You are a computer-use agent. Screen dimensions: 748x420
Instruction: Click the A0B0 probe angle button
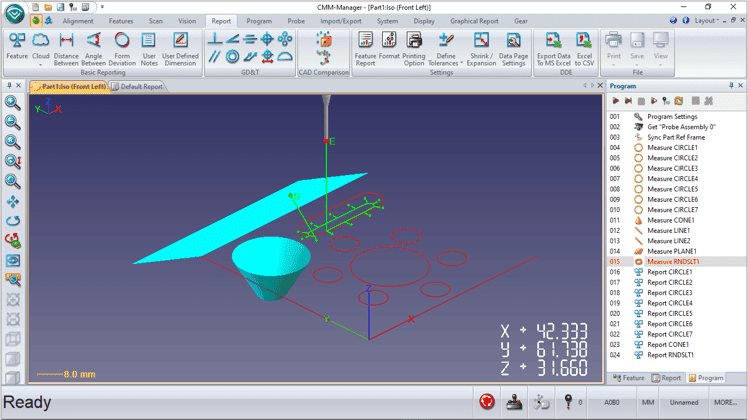612,402
